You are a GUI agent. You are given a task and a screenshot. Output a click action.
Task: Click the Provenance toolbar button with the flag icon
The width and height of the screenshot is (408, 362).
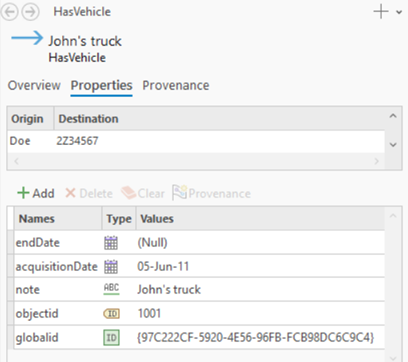click(x=211, y=193)
